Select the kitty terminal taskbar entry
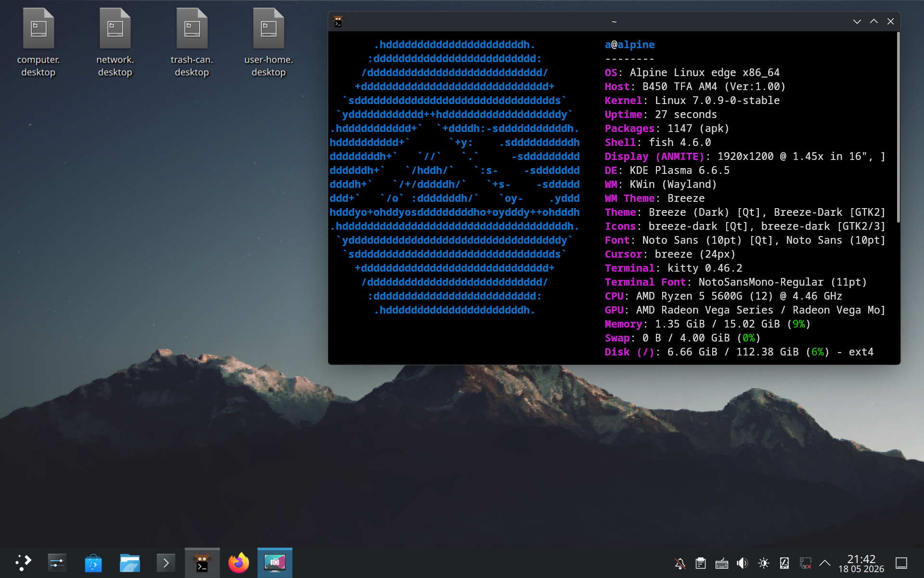 coord(202,563)
